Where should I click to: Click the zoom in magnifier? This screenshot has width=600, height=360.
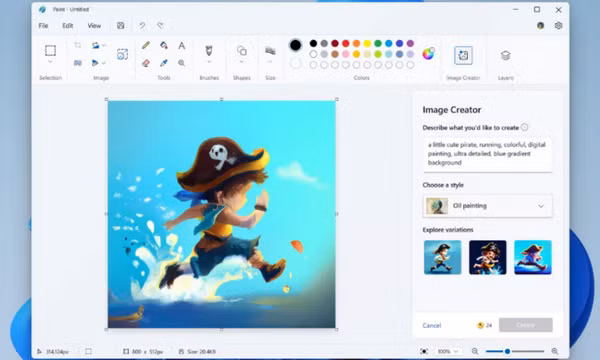pyautogui.click(x=554, y=351)
